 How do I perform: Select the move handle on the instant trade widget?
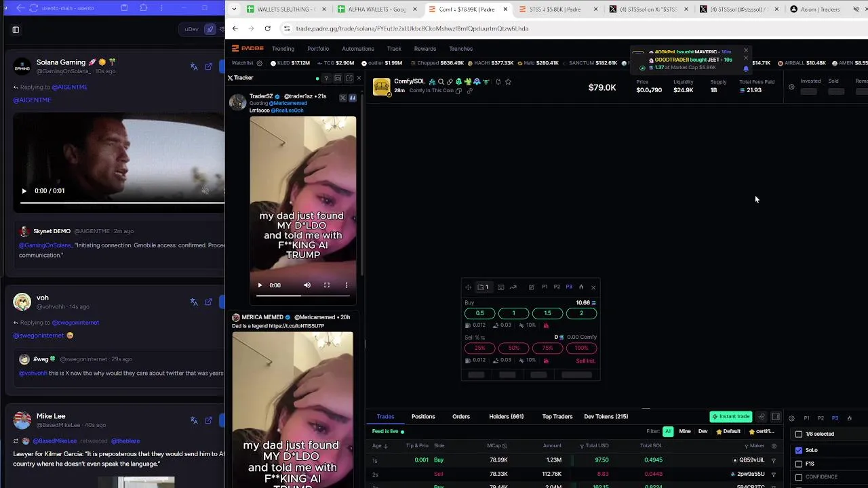[x=468, y=287]
